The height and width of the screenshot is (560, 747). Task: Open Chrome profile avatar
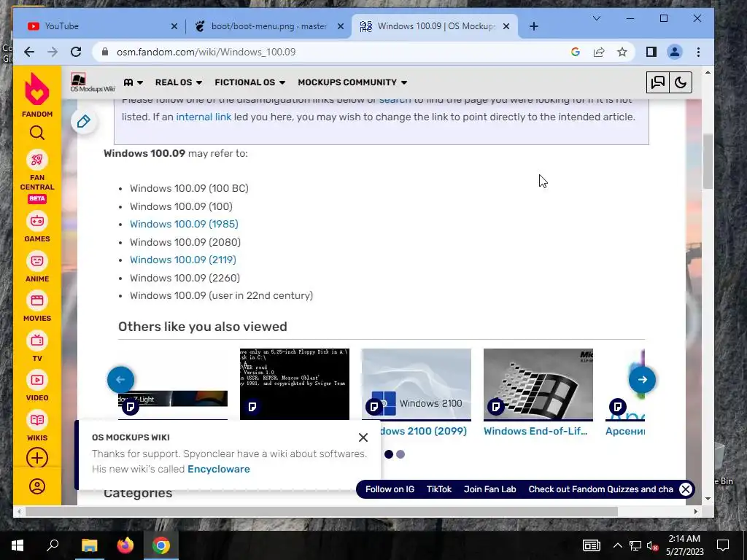675,52
